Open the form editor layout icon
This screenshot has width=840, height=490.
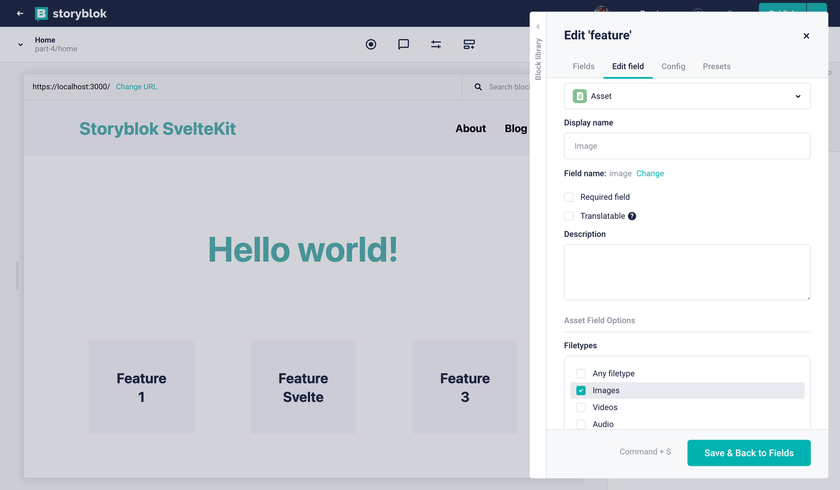tap(469, 44)
